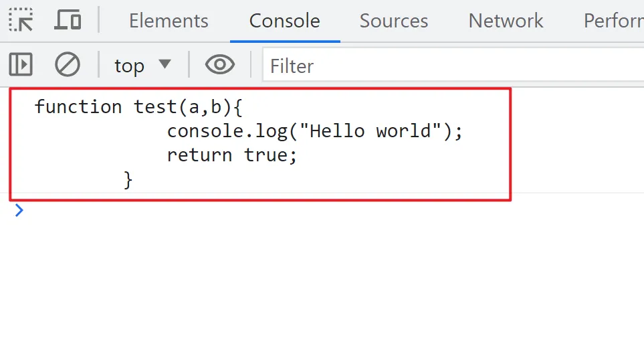Go to the Network tab
The image size is (644, 340).
pos(506,21)
